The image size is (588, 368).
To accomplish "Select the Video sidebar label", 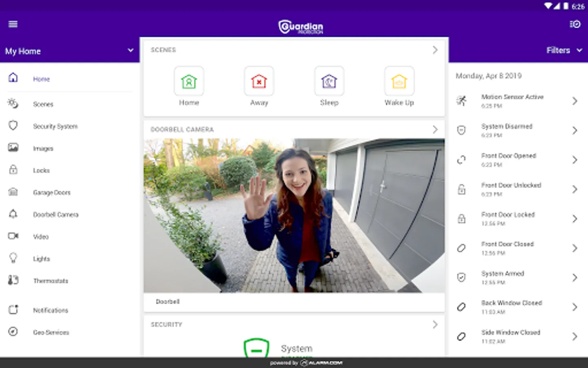I will (x=41, y=237).
